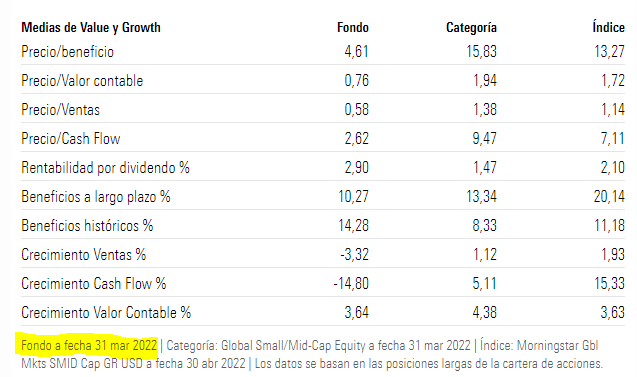Click the Global Small/Mid-Cap Equity category text
Image resolution: width=637 pixels, height=377 pixels.
[293, 345]
